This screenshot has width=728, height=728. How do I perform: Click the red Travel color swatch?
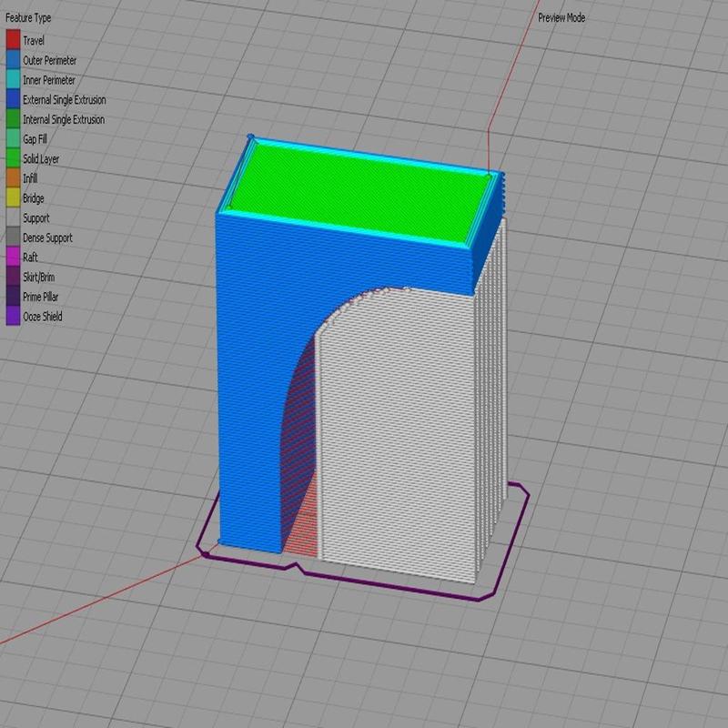(x=13, y=40)
